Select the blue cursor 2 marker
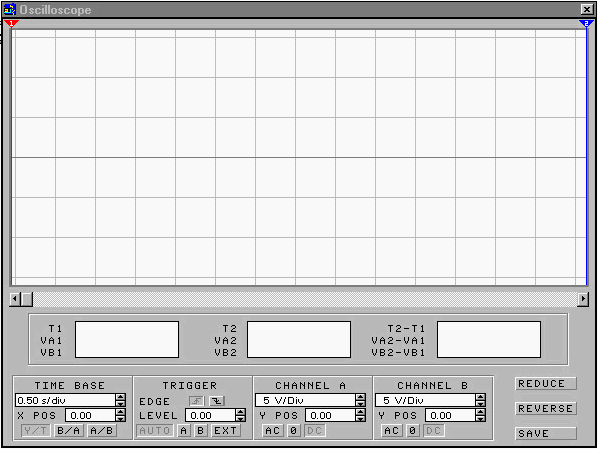The height and width of the screenshot is (449, 598). pos(586,24)
